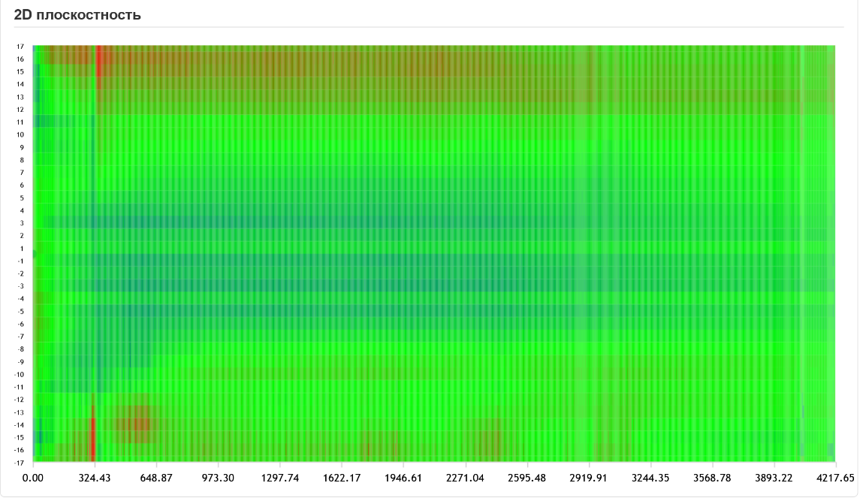
Task: Click the y-axis label -17 at bottom
Action: pyautogui.click(x=20, y=463)
